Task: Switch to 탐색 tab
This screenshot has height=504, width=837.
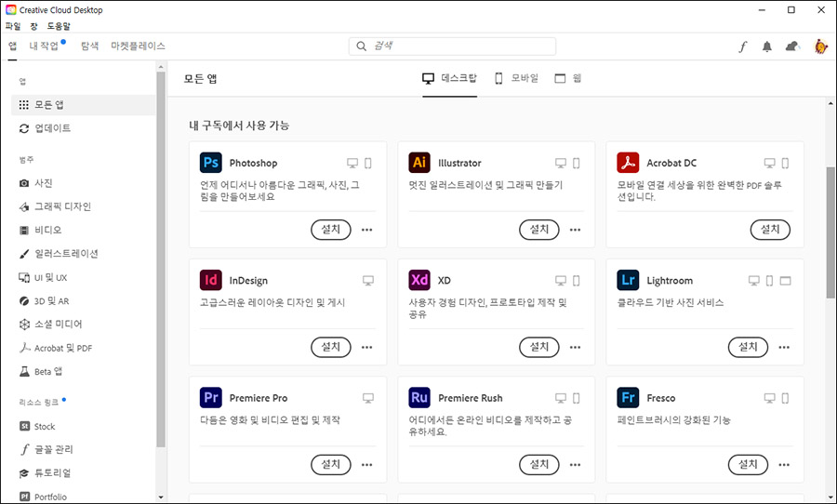Action: point(89,46)
